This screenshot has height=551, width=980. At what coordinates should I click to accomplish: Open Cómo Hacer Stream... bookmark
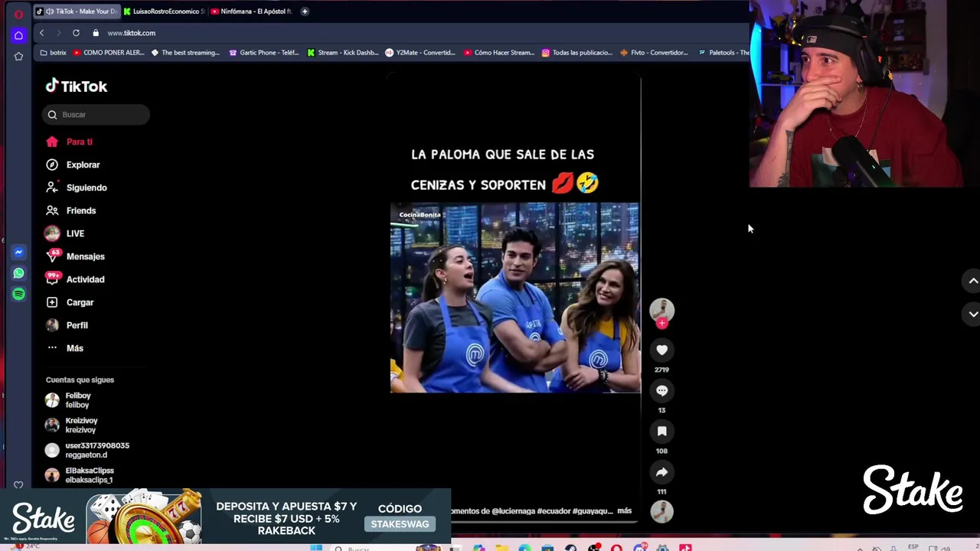[498, 53]
